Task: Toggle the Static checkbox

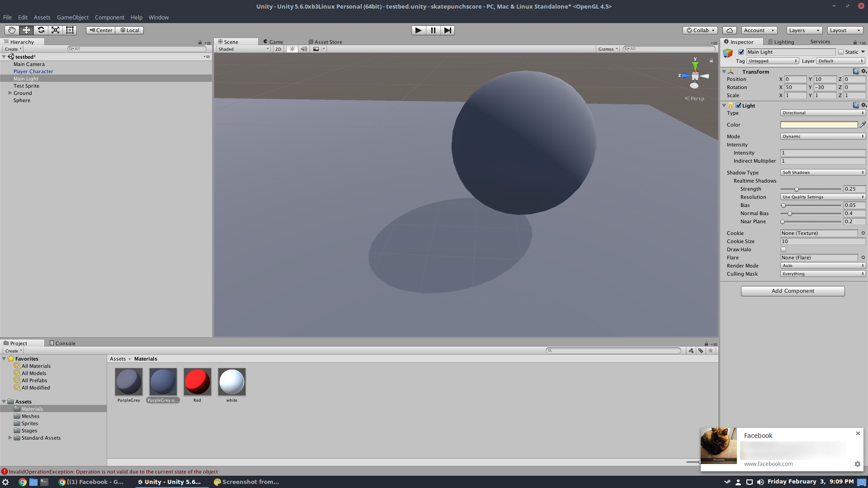Action: (x=841, y=52)
